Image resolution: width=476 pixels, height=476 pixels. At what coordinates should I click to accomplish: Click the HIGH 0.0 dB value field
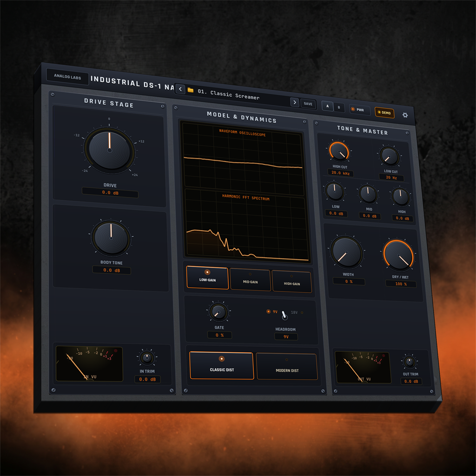(x=402, y=218)
